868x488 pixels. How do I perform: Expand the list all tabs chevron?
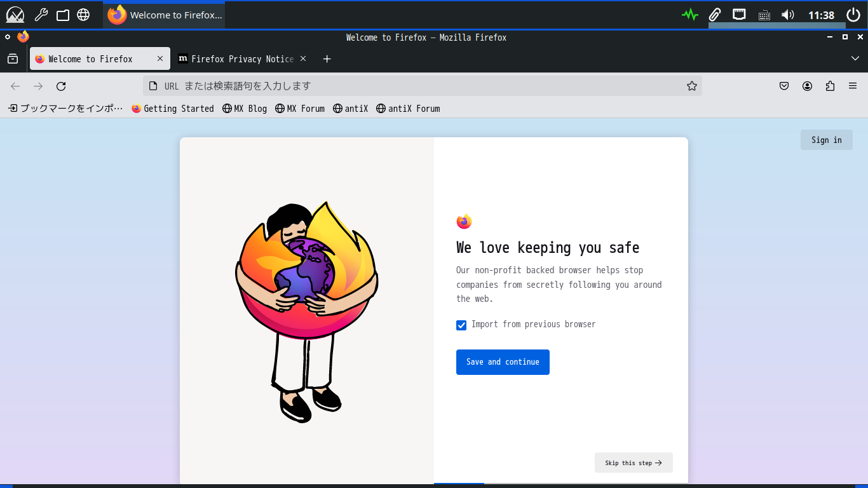tap(855, 58)
